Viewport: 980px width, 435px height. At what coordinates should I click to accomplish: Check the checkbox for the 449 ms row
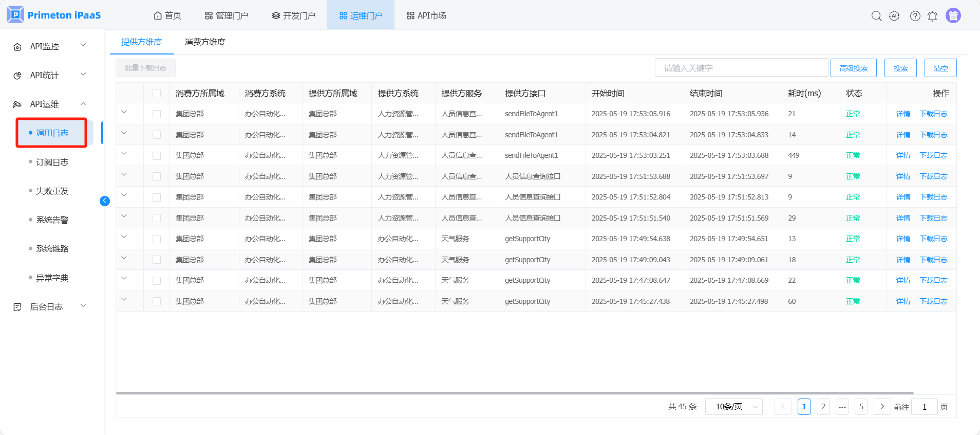point(157,156)
